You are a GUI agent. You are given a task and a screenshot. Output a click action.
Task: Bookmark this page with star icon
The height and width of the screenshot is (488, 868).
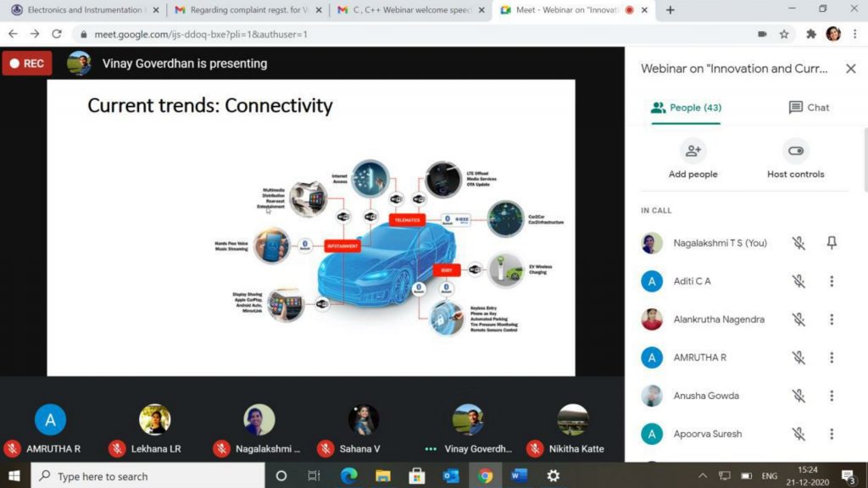coord(784,34)
